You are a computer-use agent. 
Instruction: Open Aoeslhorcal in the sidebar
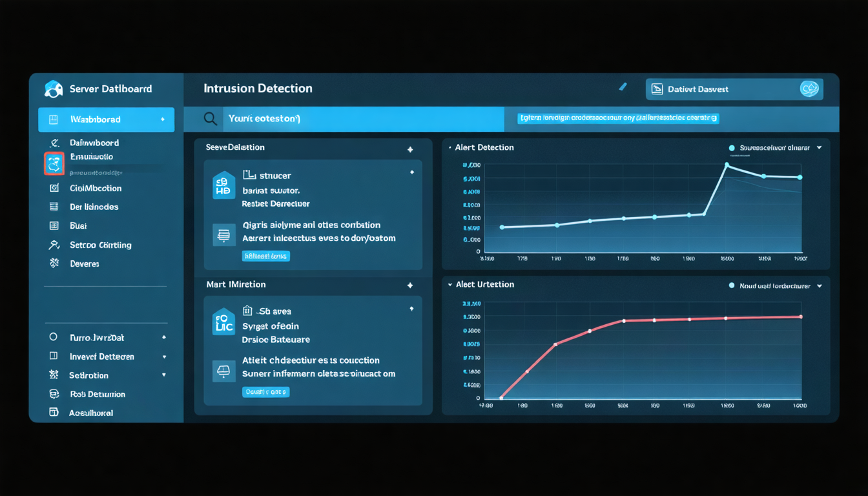(91, 413)
